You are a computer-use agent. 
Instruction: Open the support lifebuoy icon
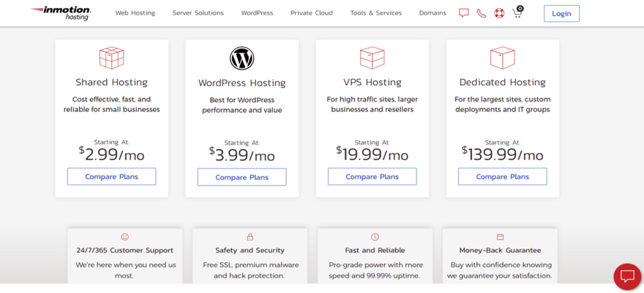pyautogui.click(x=499, y=13)
